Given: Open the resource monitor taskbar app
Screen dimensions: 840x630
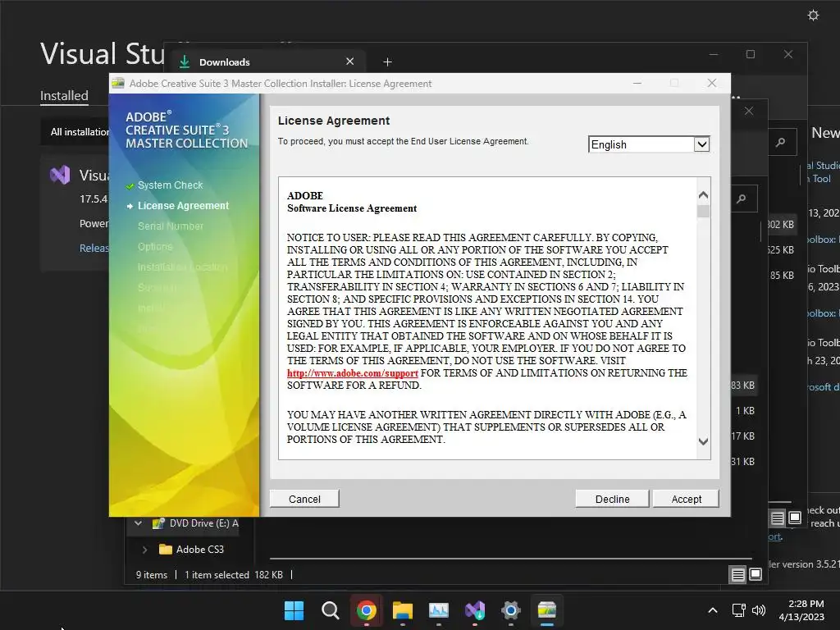Looking at the screenshot, I should 439,610.
